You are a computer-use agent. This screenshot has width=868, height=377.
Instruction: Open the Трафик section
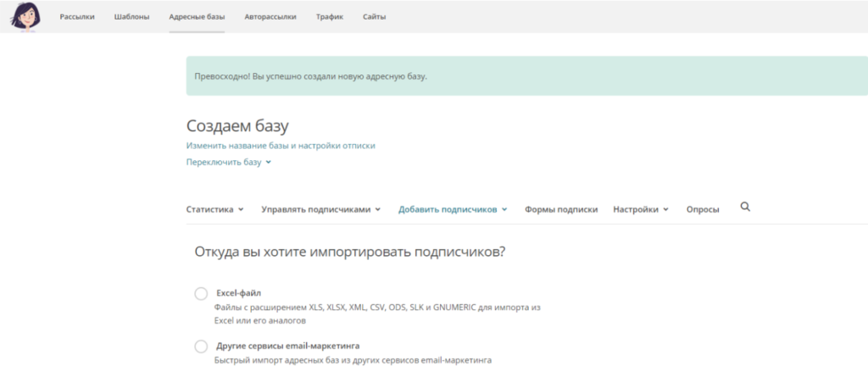tap(330, 17)
